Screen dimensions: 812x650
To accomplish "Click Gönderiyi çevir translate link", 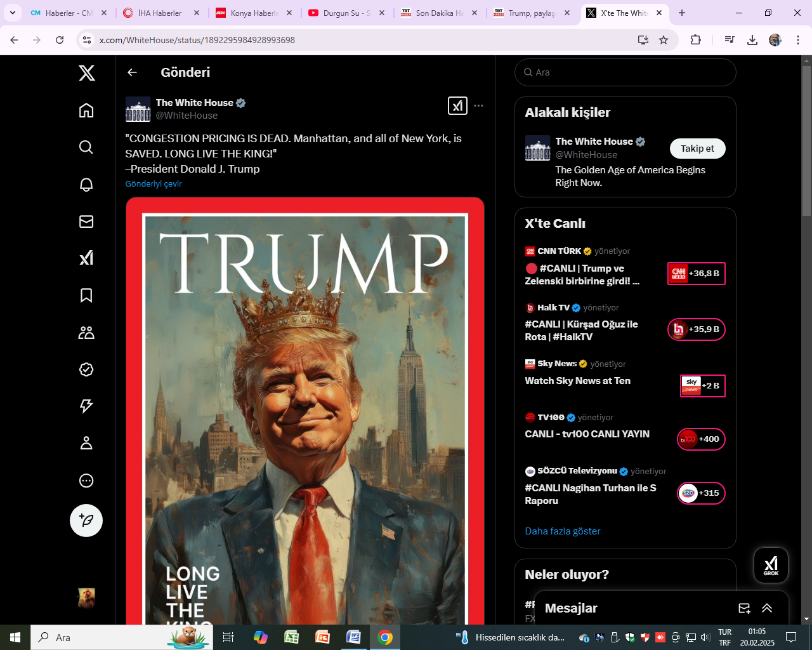I will point(154,184).
